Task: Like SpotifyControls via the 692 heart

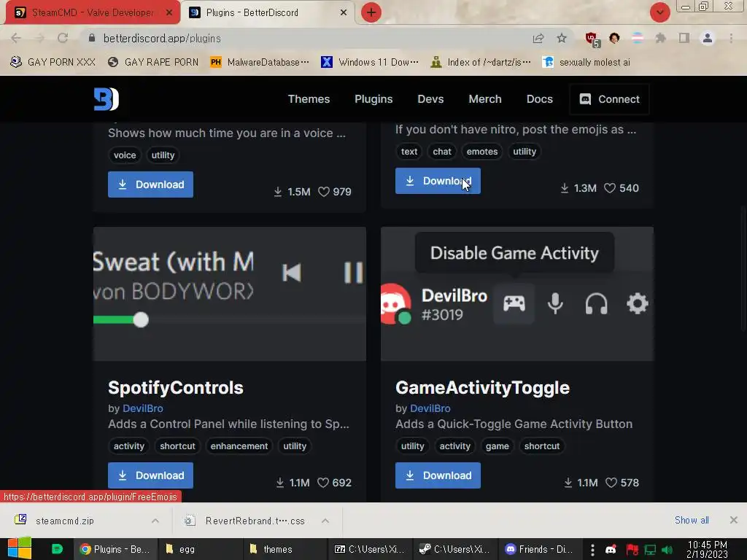Action: [x=323, y=483]
